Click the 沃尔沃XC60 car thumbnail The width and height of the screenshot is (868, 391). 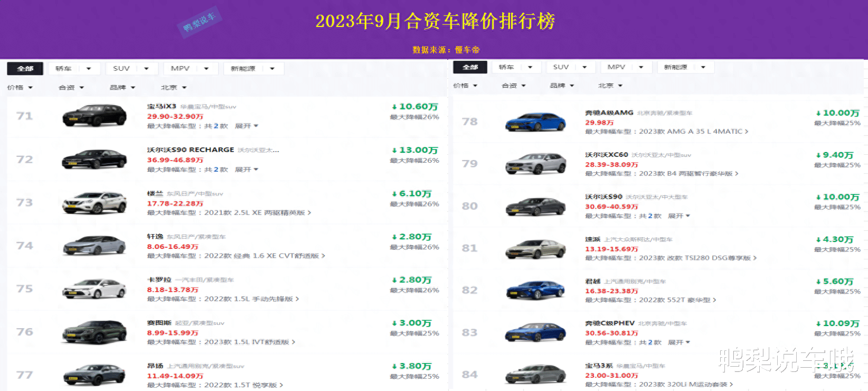click(x=536, y=164)
